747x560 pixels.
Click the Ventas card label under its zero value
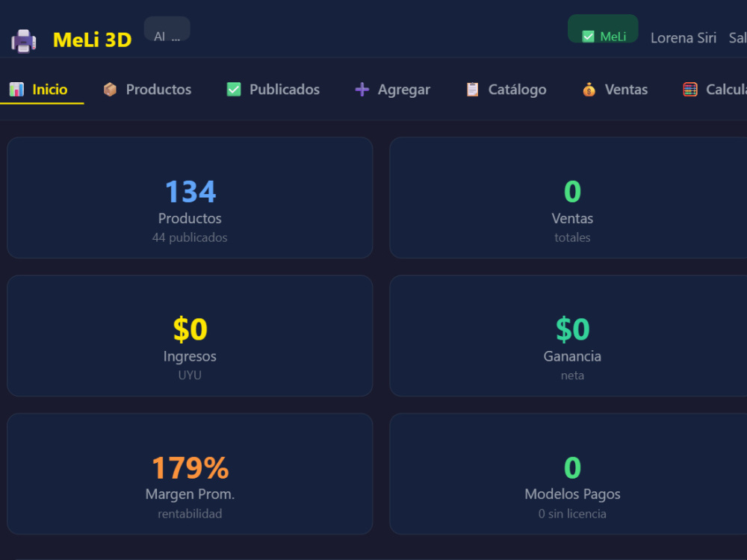tap(572, 219)
